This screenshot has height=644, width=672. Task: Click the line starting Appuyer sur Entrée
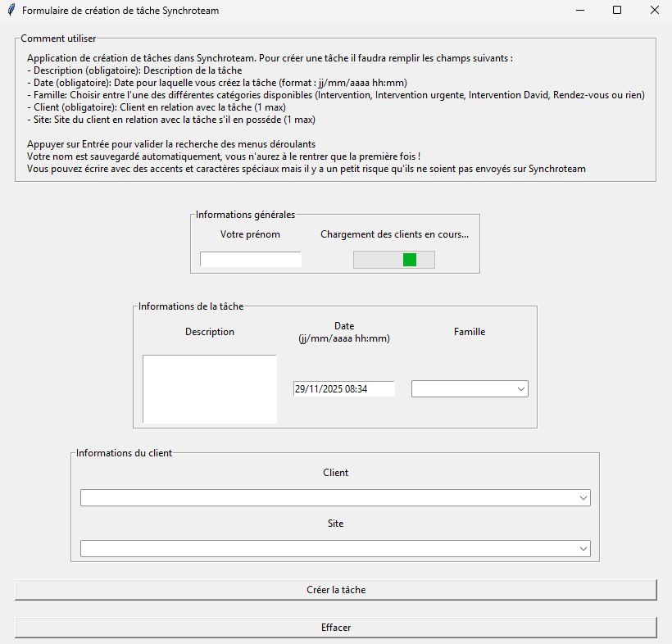[x=171, y=144]
